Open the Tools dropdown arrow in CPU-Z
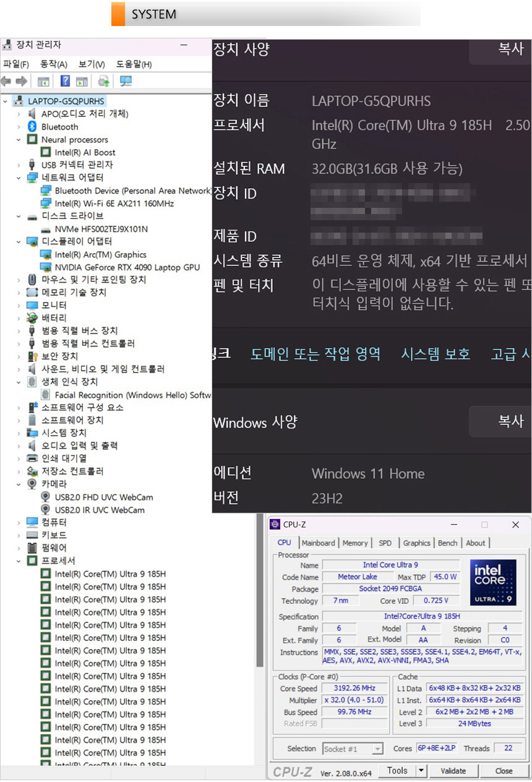This screenshot has width=532, height=782. pos(421,770)
